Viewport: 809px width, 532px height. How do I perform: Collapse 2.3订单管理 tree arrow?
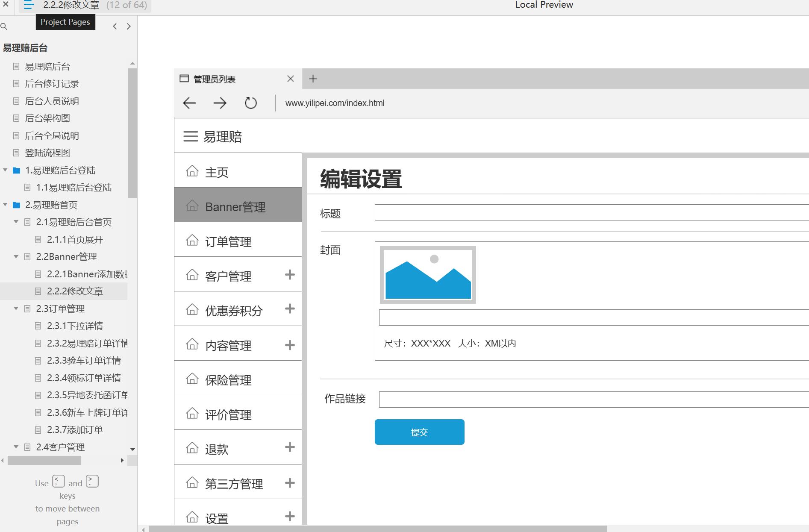tap(16, 308)
